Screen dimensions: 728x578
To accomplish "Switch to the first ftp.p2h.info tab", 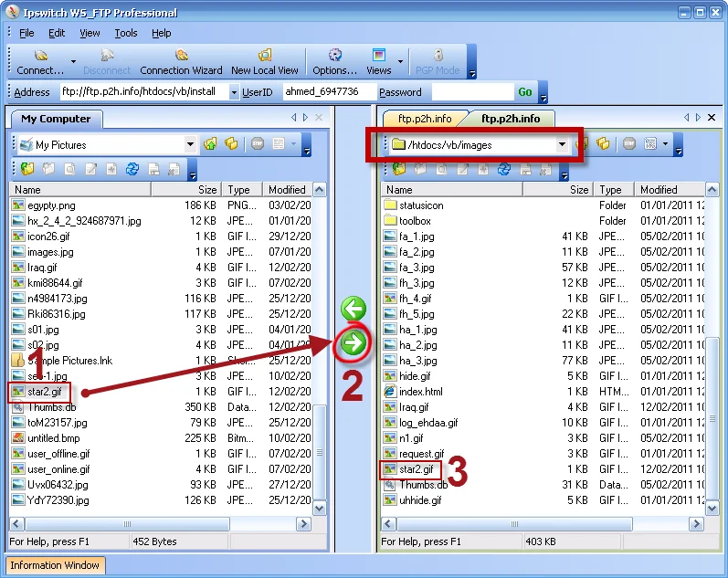I will [x=424, y=119].
